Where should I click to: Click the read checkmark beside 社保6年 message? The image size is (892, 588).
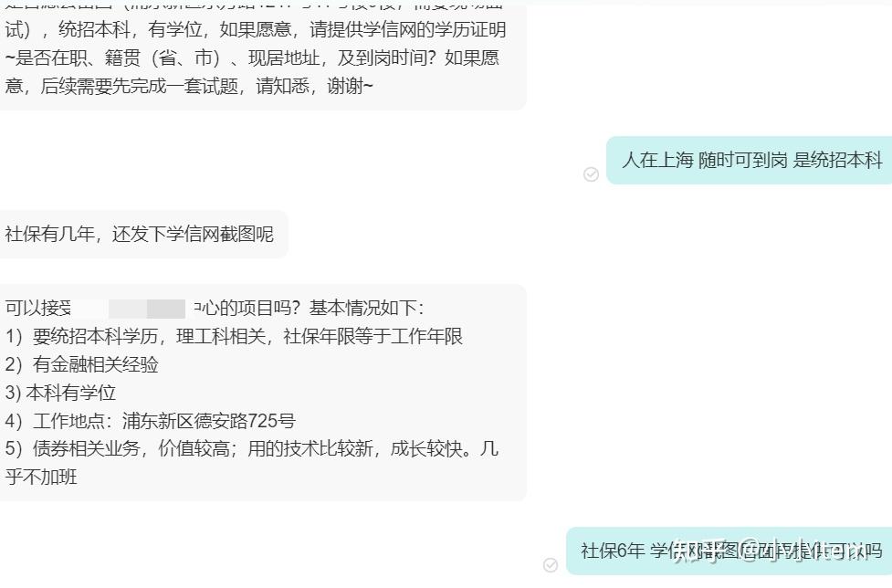coord(551,564)
